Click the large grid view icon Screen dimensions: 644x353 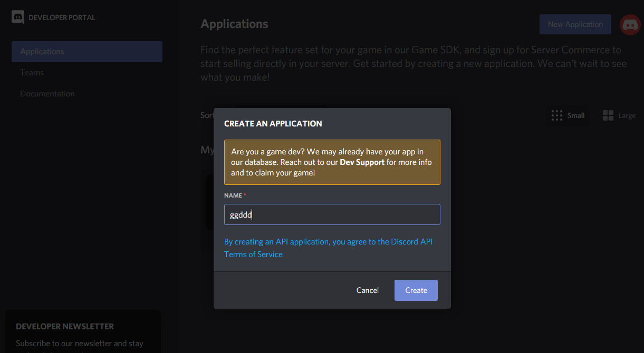tap(608, 115)
